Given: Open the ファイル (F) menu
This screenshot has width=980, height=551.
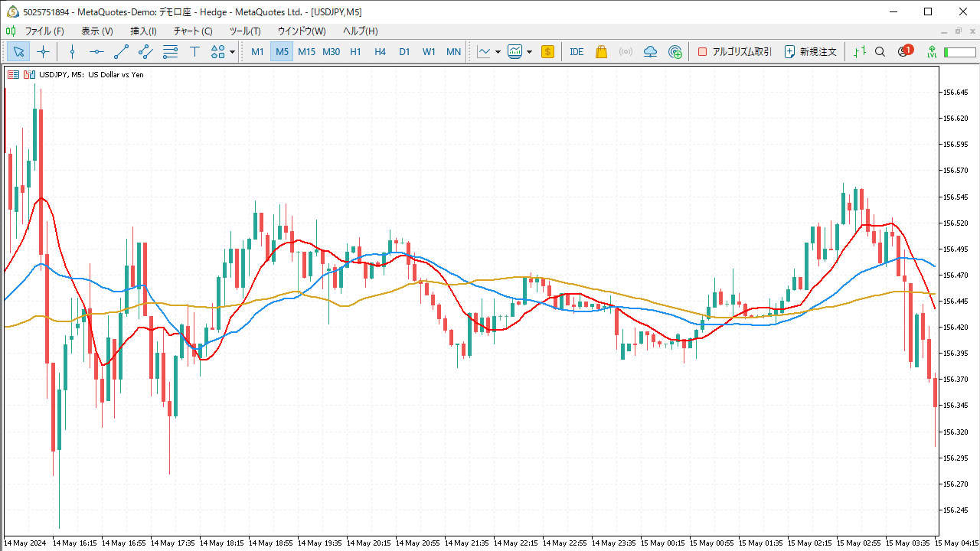Looking at the screenshot, I should coord(44,31).
